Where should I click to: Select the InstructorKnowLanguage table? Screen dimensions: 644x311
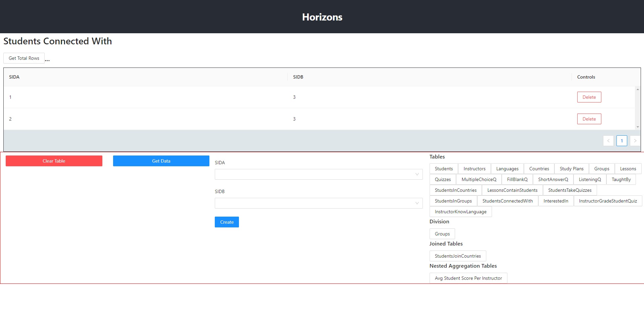[460, 212]
